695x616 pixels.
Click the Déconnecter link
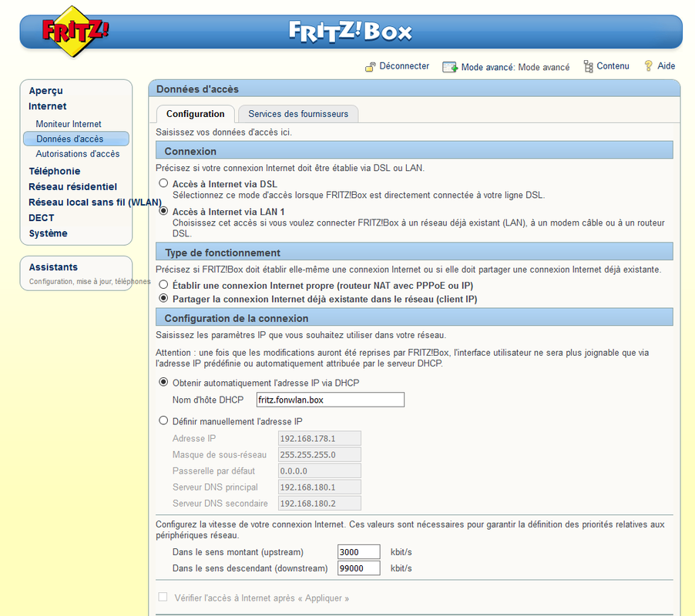click(x=405, y=66)
